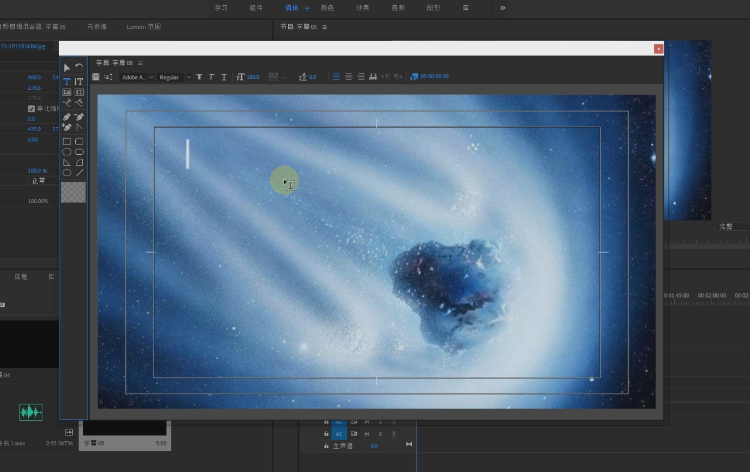Switch to the 颜色 workspace tab
750x472 pixels.
click(327, 7)
